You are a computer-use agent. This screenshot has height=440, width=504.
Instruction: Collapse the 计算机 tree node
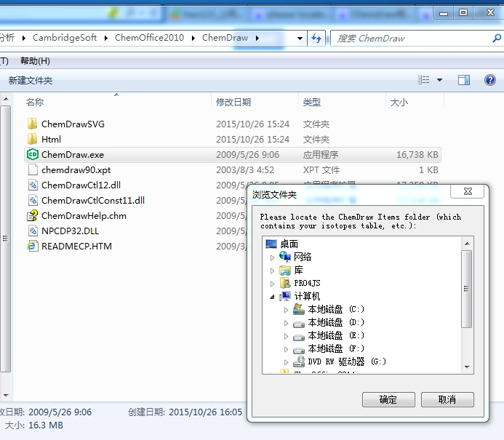coord(272,297)
